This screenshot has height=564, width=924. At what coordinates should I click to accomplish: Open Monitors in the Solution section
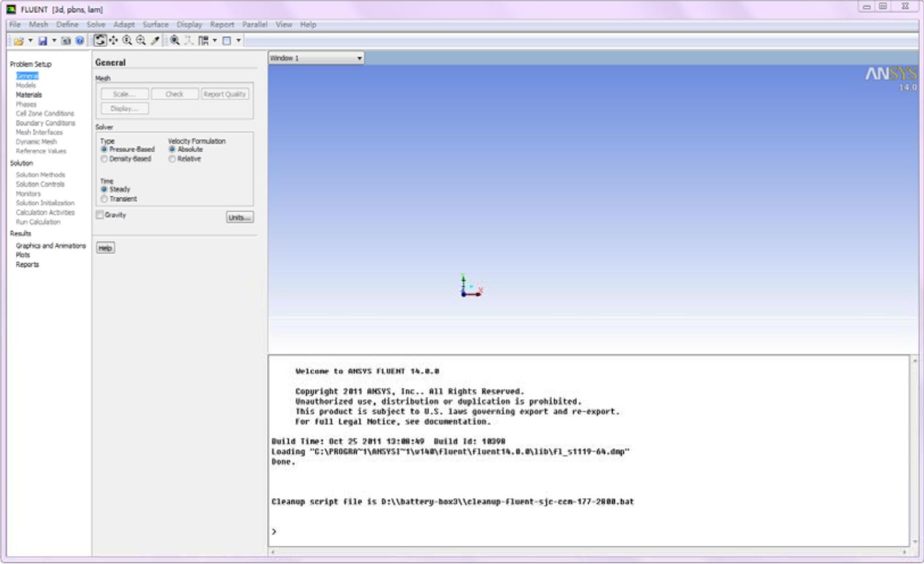click(x=28, y=194)
